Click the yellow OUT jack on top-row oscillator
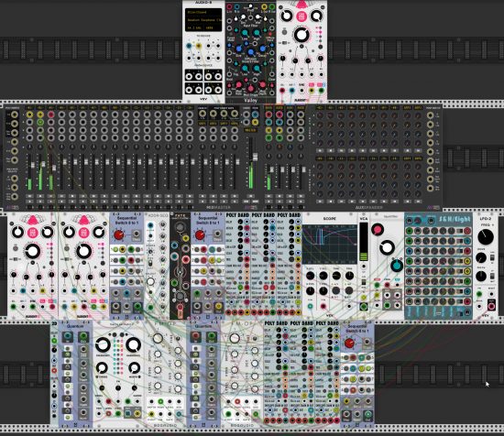Screen dimensions: 504x436 (x=312, y=91)
